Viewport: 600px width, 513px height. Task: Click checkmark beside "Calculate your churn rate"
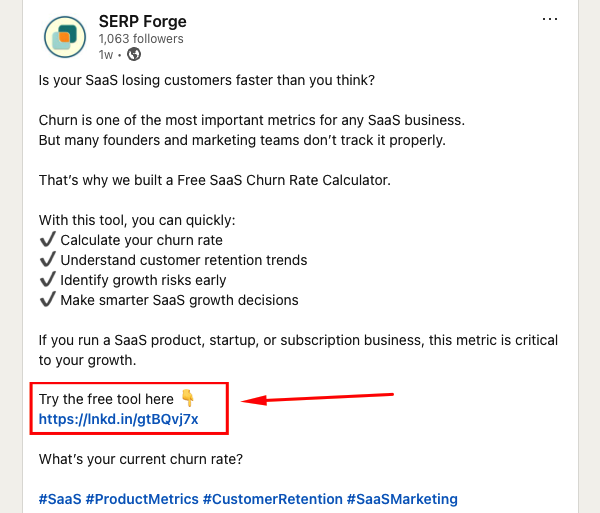coord(47,240)
